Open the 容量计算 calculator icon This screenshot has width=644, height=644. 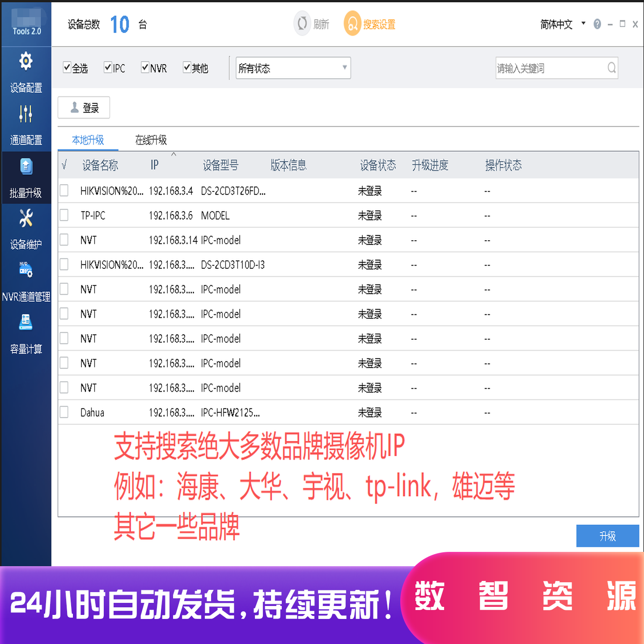(25, 322)
